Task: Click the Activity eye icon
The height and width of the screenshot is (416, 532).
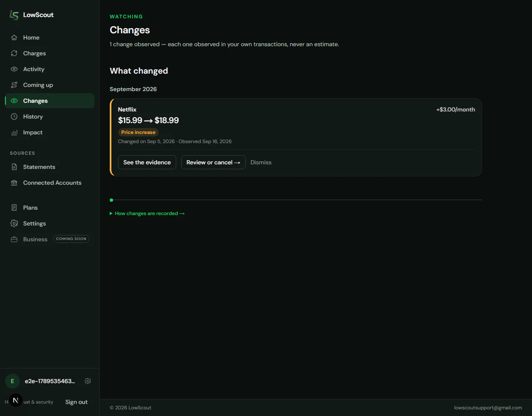Action: [14, 69]
